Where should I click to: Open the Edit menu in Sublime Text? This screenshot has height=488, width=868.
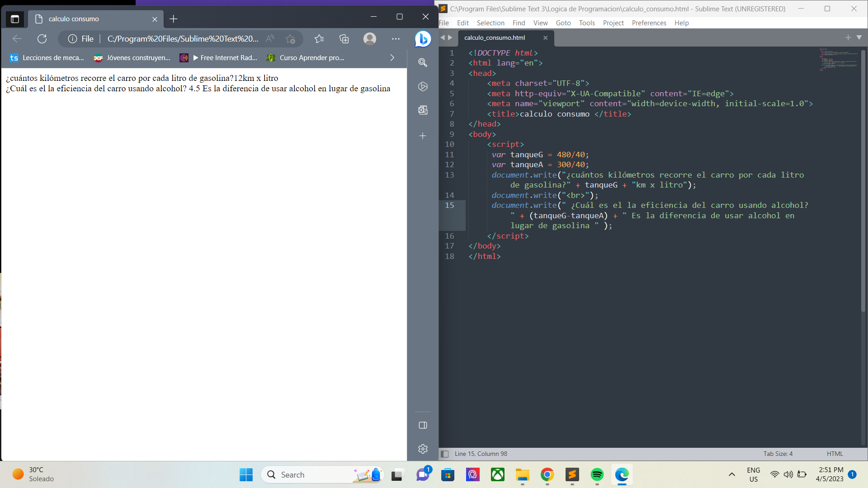[x=462, y=23]
